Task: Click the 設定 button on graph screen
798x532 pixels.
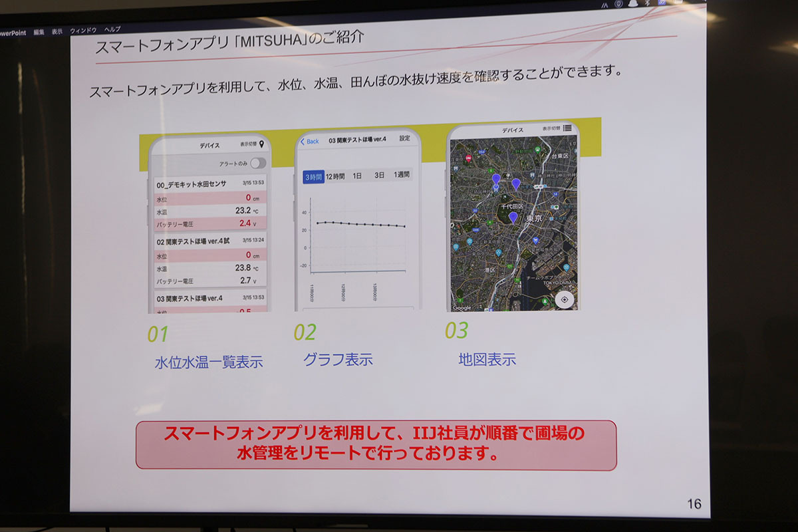Action: point(405,138)
